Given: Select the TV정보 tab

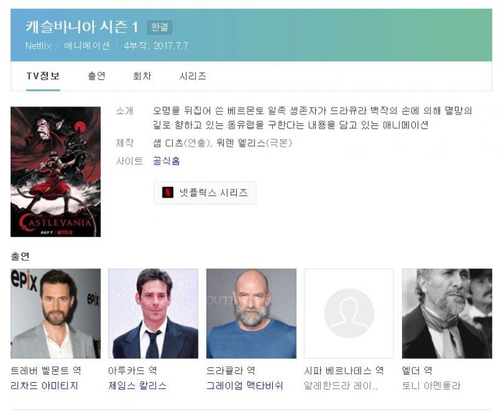Looking at the screenshot, I should 43,76.
